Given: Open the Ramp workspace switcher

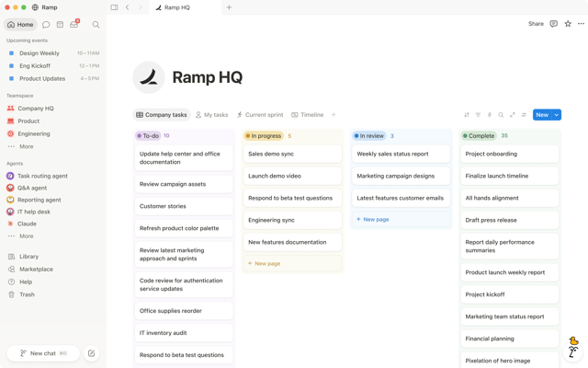Looking at the screenshot, I should pyautogui.click(x=45, y=7).
